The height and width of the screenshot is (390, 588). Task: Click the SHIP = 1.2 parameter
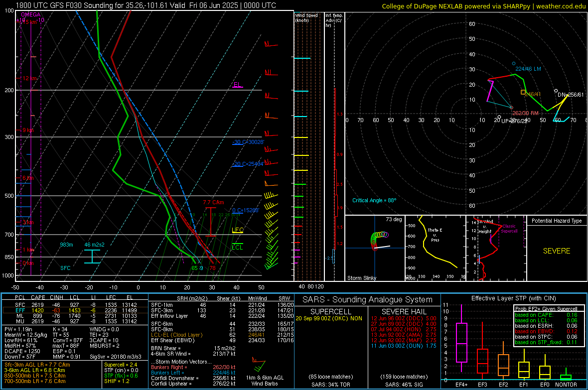click(117, 381)
